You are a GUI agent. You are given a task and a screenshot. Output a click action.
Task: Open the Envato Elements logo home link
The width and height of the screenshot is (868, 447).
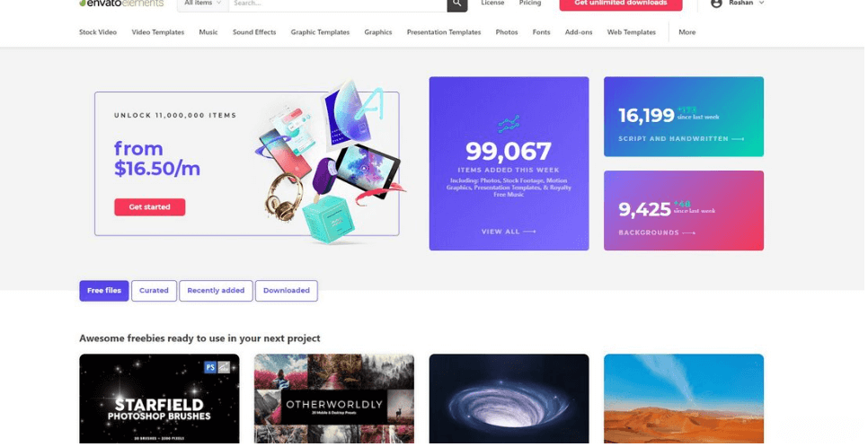pos(121,4)
